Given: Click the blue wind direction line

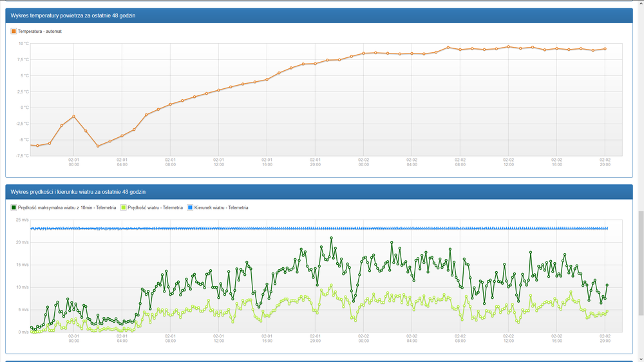Looking at the screenshot, I should 319,229.
